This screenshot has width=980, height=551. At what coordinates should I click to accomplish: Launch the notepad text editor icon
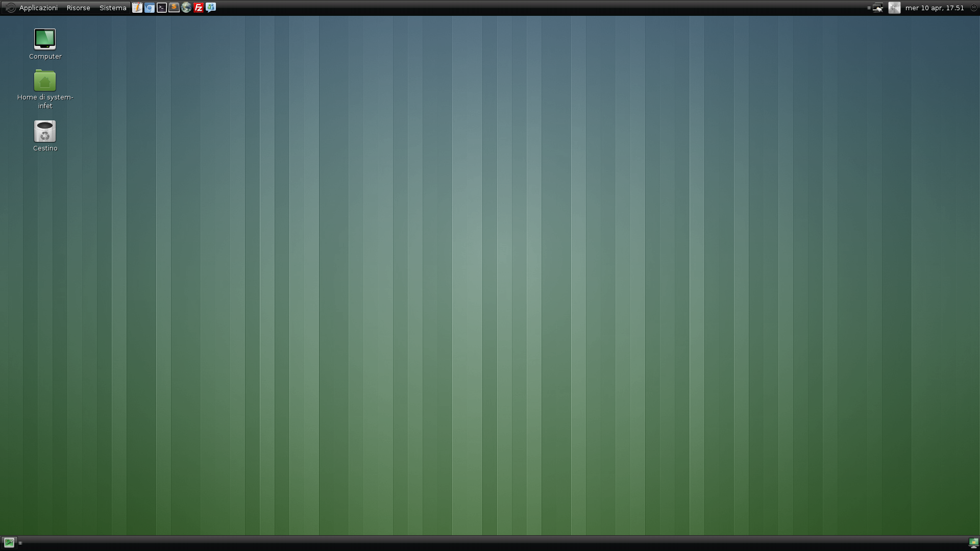click(137, 8)
